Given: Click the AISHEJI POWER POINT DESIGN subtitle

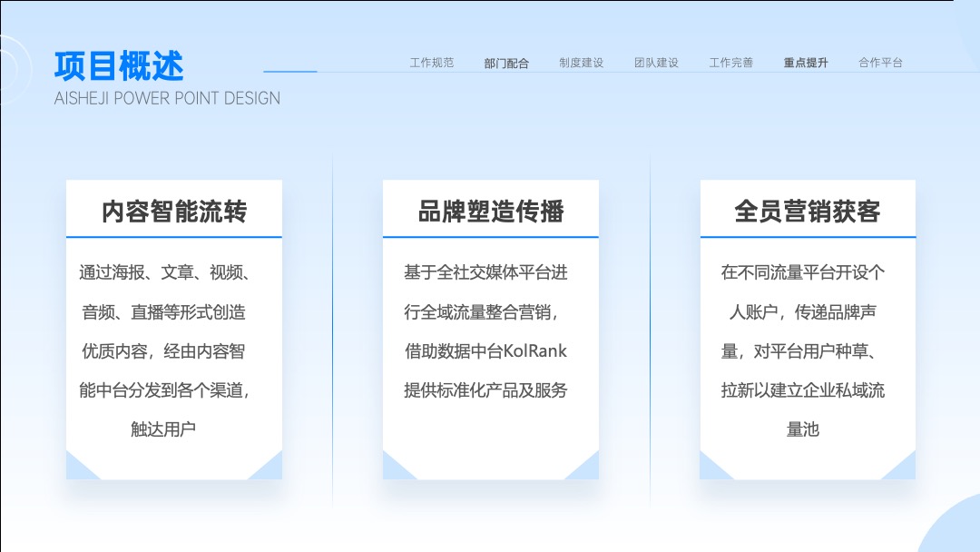Looking at the screenshot, I should 167,98.
